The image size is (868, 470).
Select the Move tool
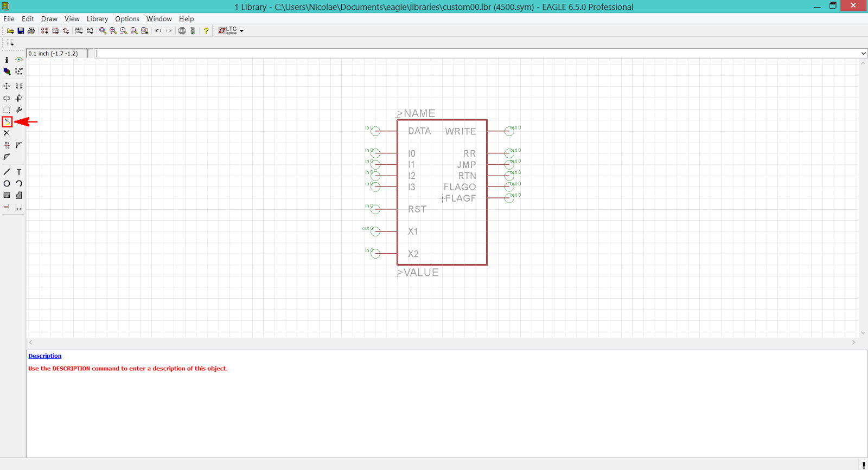(7, 86)
